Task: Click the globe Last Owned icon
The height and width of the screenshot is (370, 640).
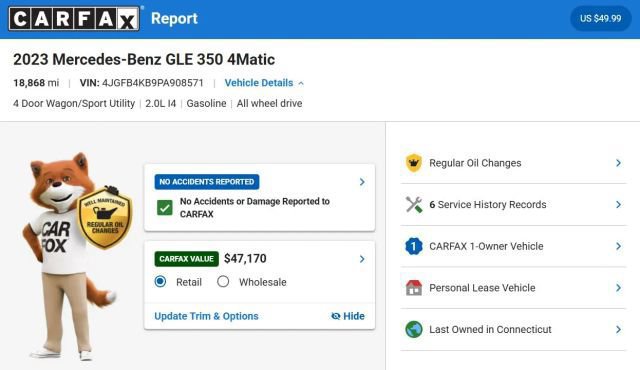Action: pyautogui.click(x=413, y=329)
